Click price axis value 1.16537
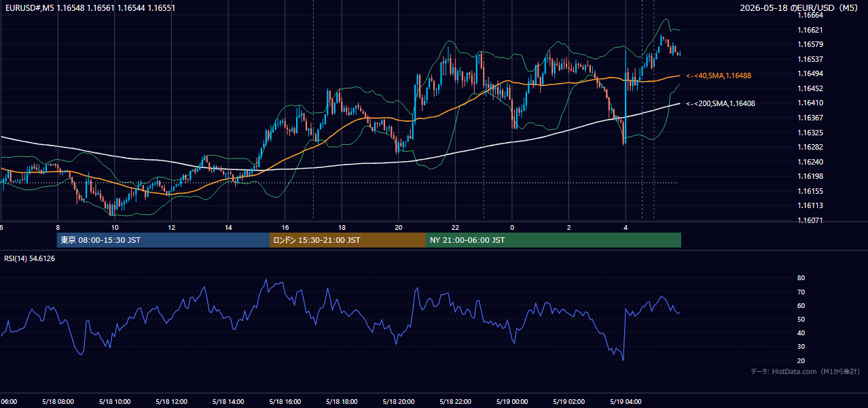This screenshot has height=408, width=868. 810,59
